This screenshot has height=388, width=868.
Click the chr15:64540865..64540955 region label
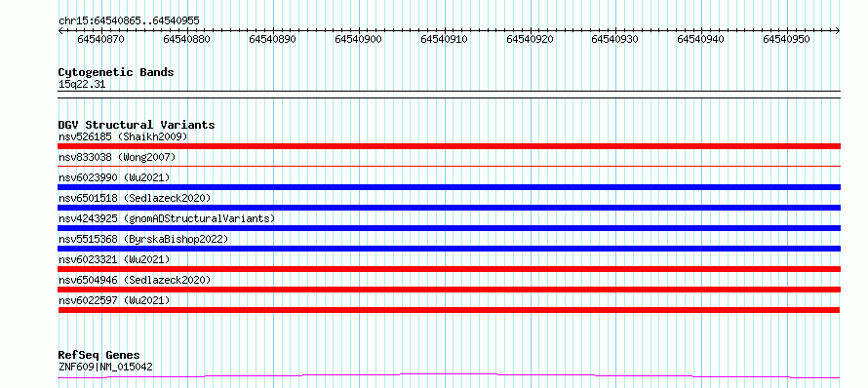point(129,21)
